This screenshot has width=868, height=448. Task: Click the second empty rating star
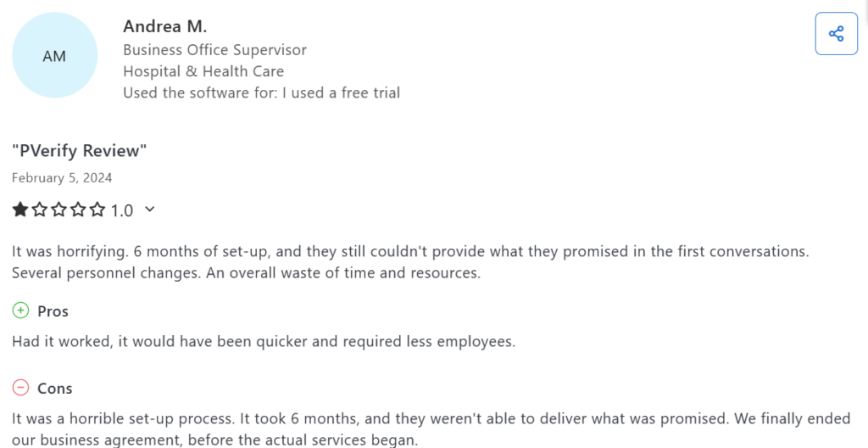pos(40,210)
